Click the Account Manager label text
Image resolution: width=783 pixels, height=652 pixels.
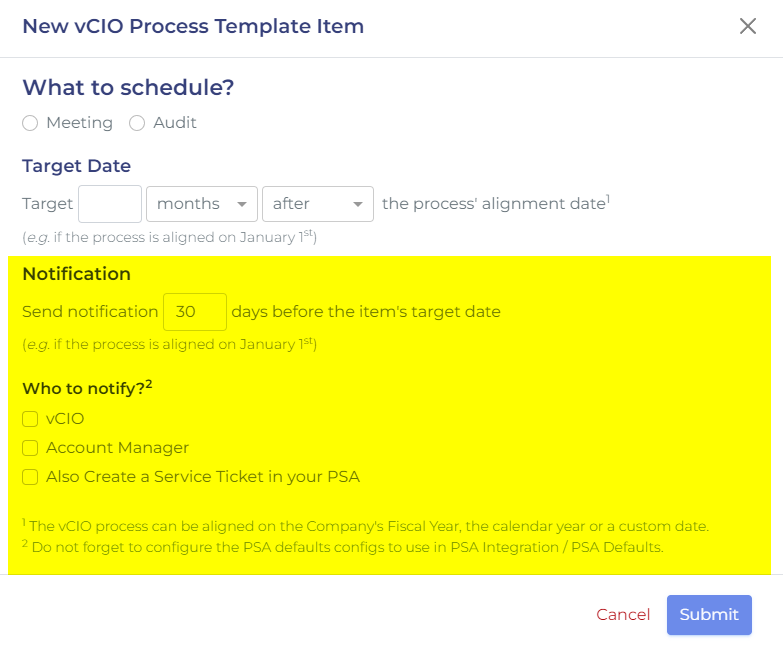117,448
